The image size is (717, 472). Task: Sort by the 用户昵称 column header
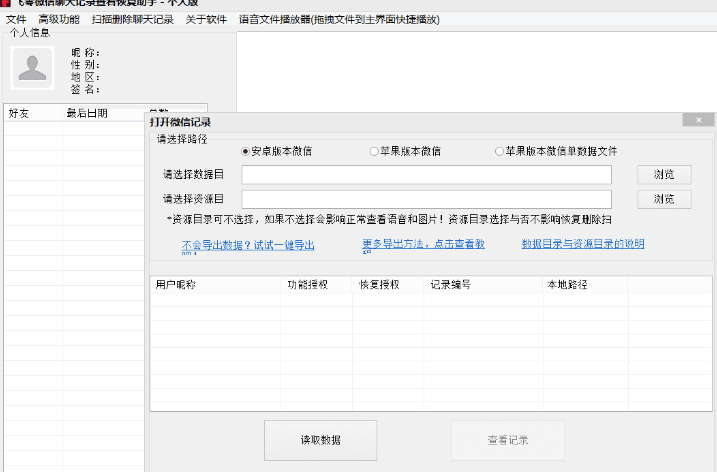tap(215, 284)
